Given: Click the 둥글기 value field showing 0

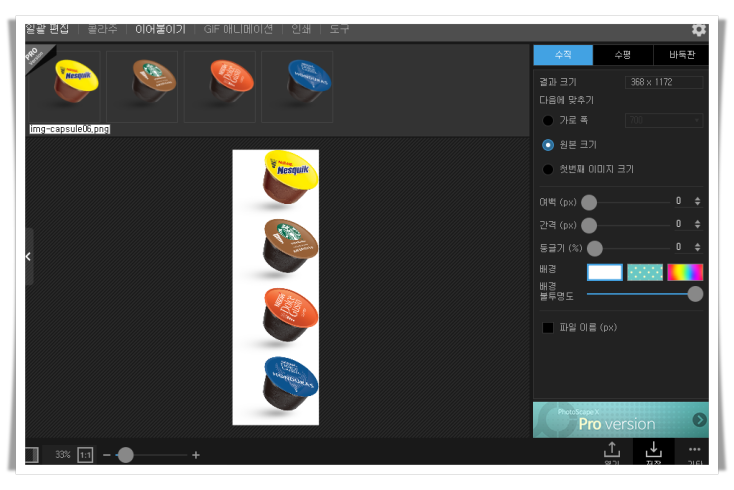Looking at the screenshot, I should tap(679, 247).
